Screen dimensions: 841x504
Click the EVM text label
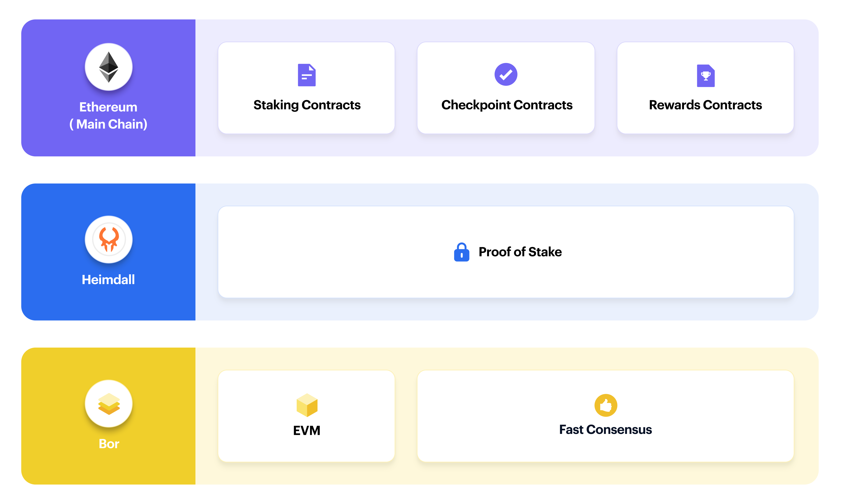pyautogui.click(x=306, y=430)
